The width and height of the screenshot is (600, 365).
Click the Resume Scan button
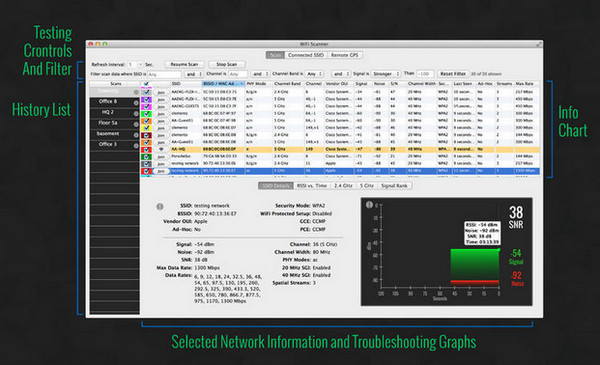184,65
